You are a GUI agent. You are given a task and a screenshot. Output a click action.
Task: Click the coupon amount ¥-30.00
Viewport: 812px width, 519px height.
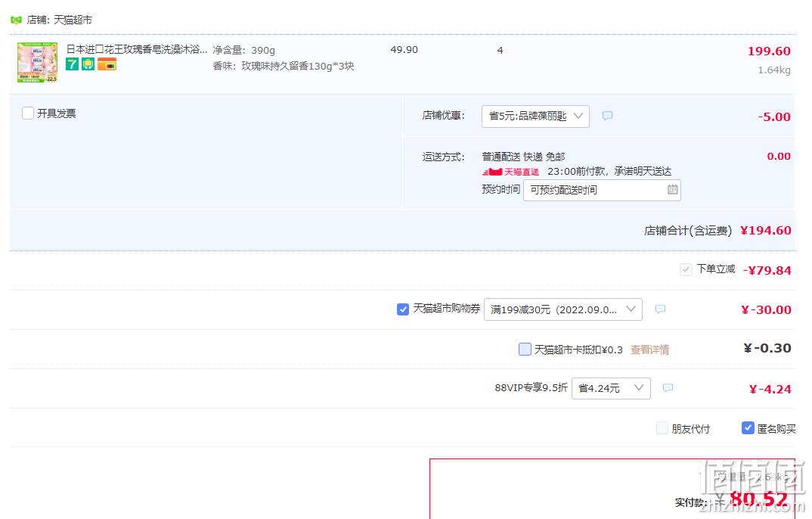pyautogui.click(x=766, y=309)
